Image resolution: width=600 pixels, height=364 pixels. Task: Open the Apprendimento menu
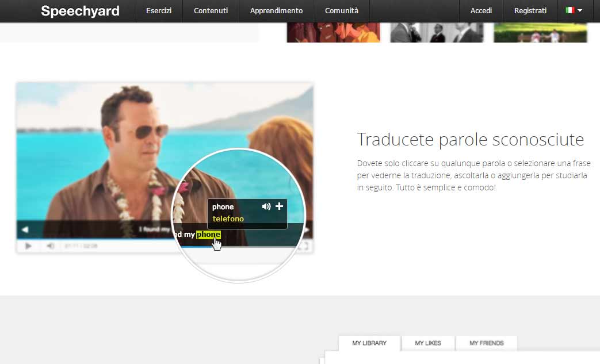tap(276, 11)
